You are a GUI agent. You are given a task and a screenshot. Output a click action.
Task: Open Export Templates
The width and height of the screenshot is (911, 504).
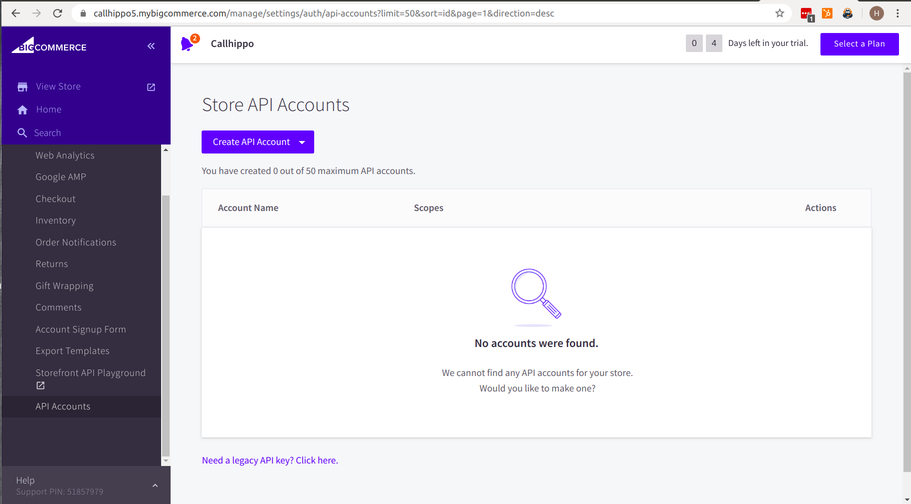[72, 351]
